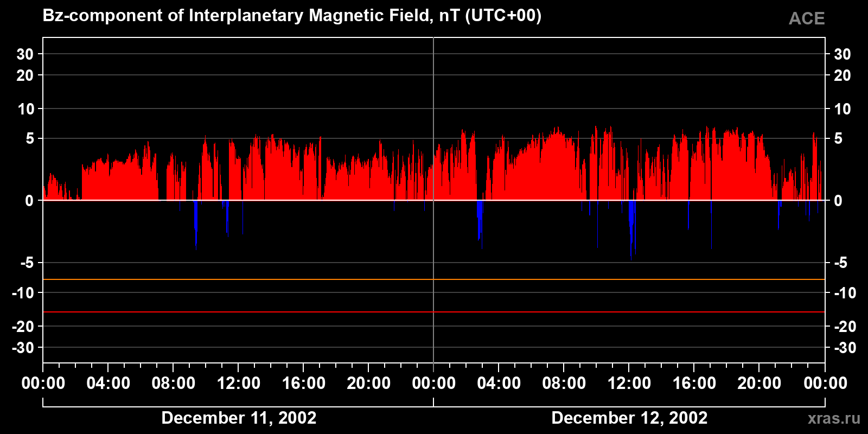Click the left axis value -5

(x=27, y=263)
